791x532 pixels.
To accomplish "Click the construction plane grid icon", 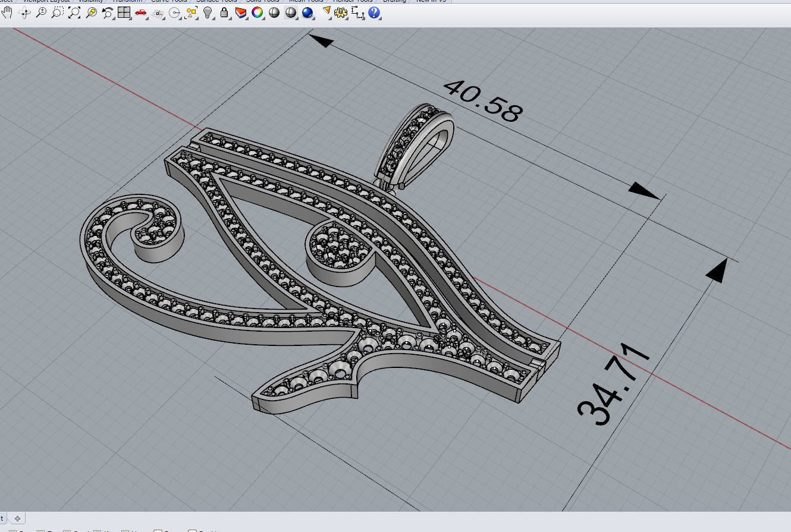I will (x=158, y=12).
